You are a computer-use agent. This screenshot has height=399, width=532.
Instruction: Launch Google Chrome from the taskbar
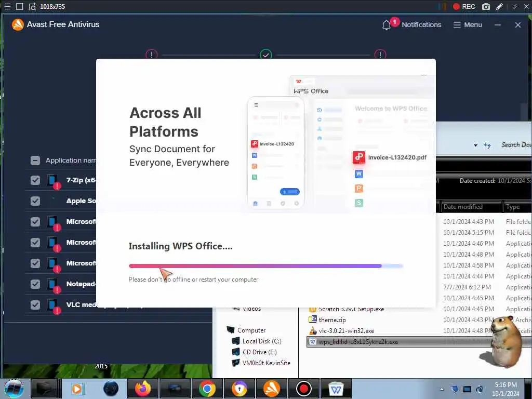[x=207, y=389]
